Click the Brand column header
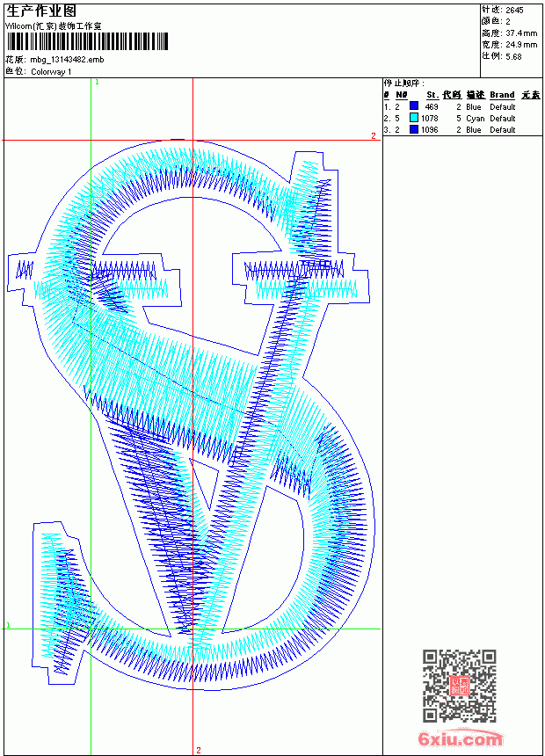Image resolution: width=545 pixels, height=756 pixels. point(502,95)
